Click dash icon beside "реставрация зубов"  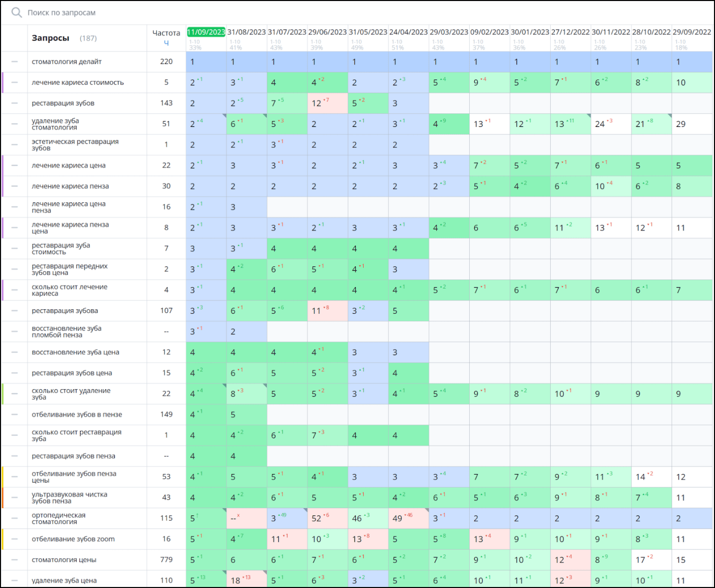click(14, 103)
